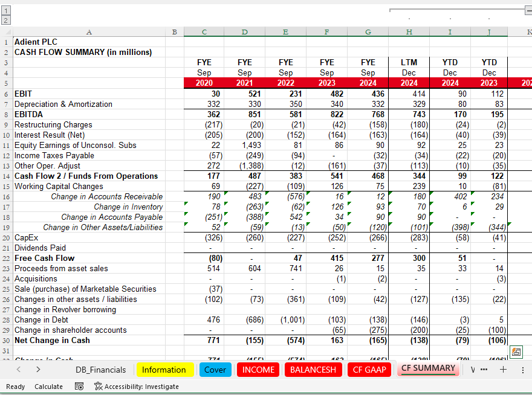
Task: Select row 14 header
Action: pos(6,176)
